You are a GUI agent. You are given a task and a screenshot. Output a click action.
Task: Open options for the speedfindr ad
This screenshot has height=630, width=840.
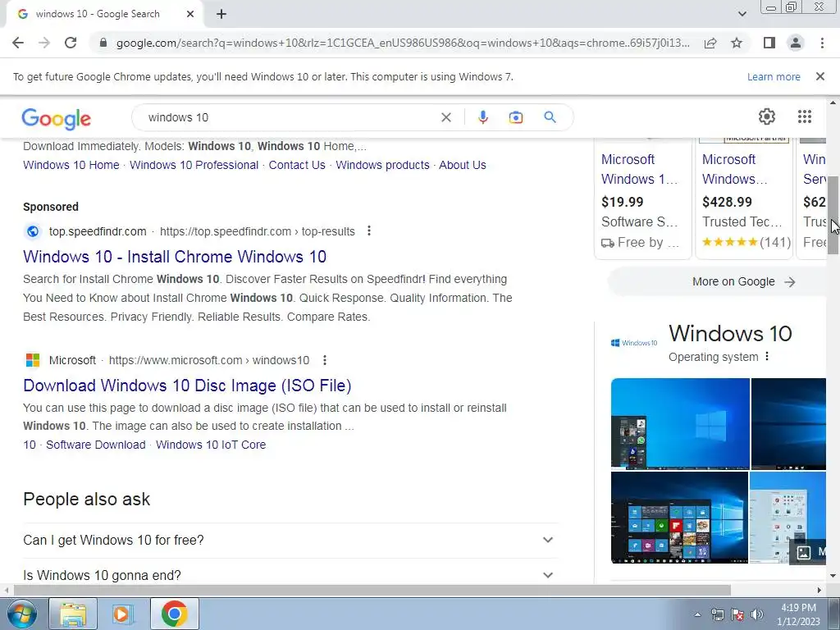[x=368, y=231]
